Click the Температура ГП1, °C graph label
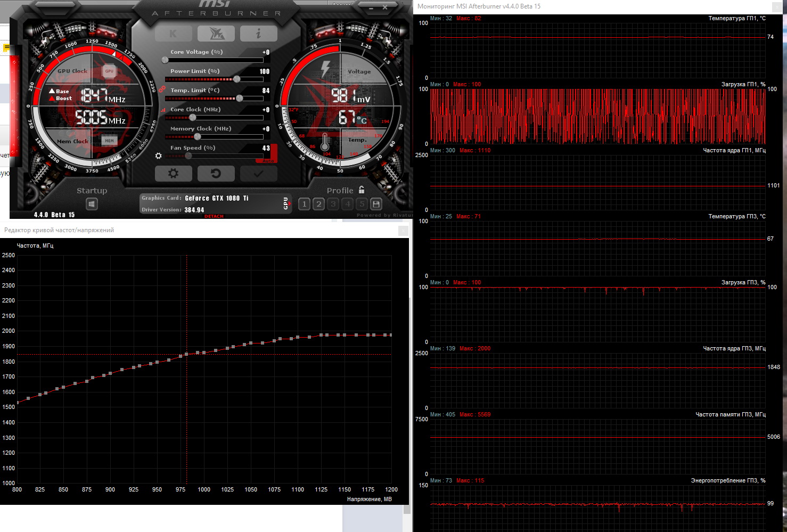Screen dimensions: 787x532 click(737, 18)
